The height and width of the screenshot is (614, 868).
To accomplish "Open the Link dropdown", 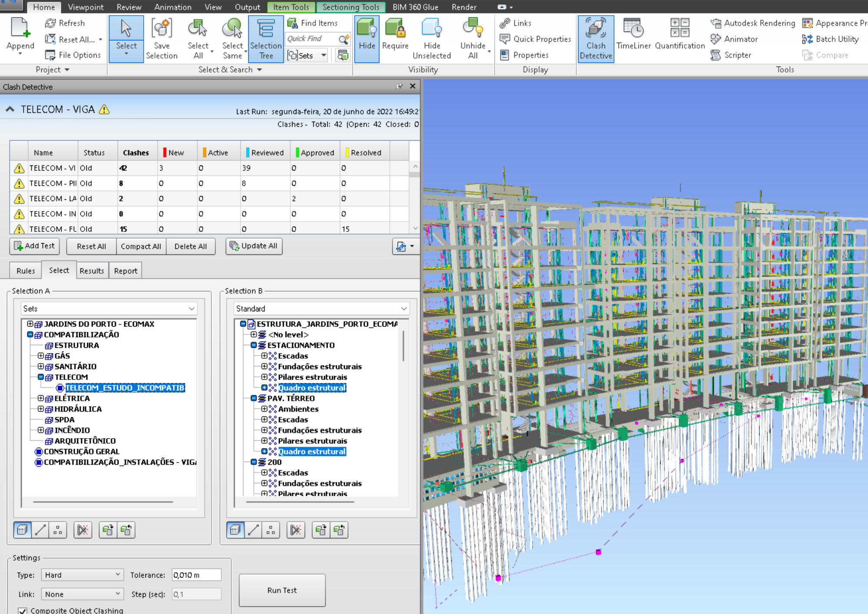I will 82,594.
